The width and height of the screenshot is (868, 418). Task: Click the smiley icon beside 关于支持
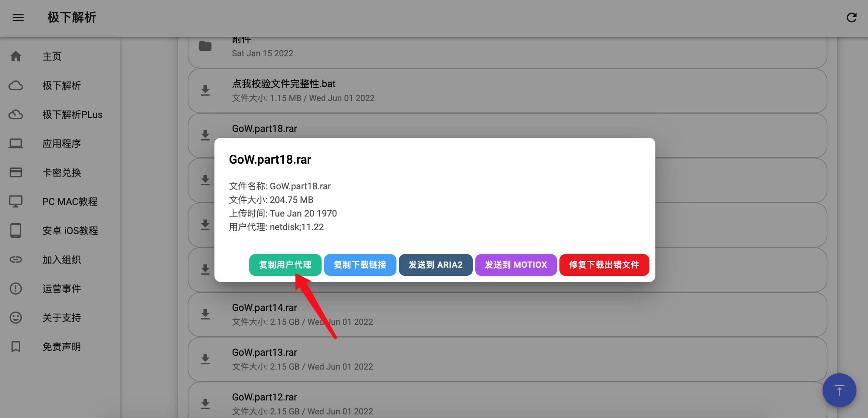coord(16,317)
